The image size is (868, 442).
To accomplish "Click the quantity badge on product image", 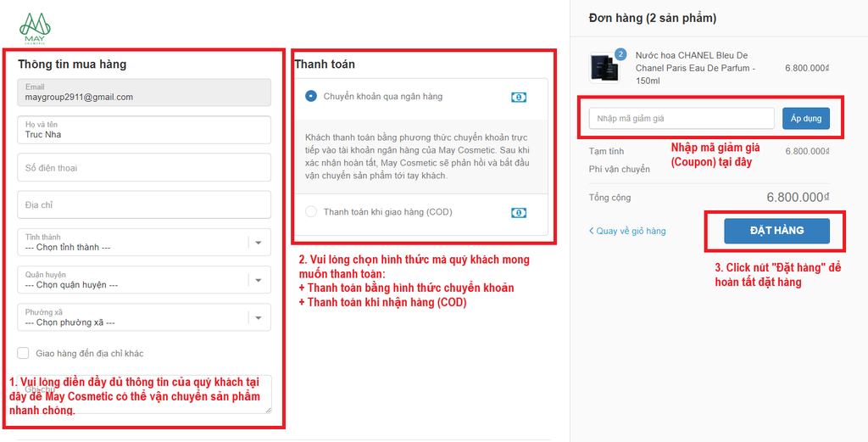I will click(x=620, y=54).
